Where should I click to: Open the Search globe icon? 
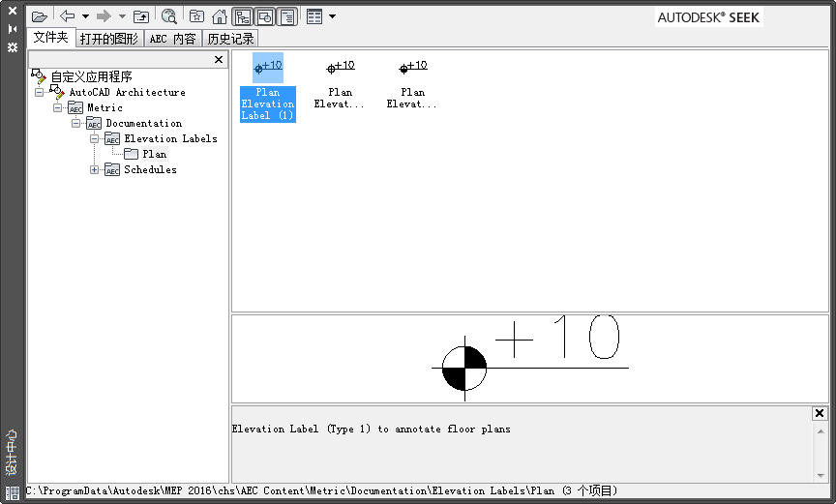(169, 16)
